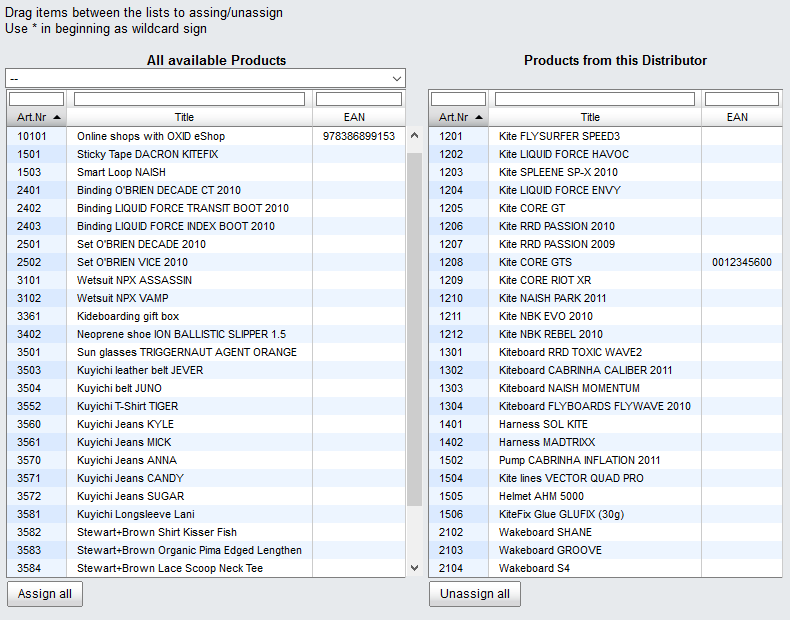
Task: Select row Harness SOL KITE
Action: [x=606, y=425]
